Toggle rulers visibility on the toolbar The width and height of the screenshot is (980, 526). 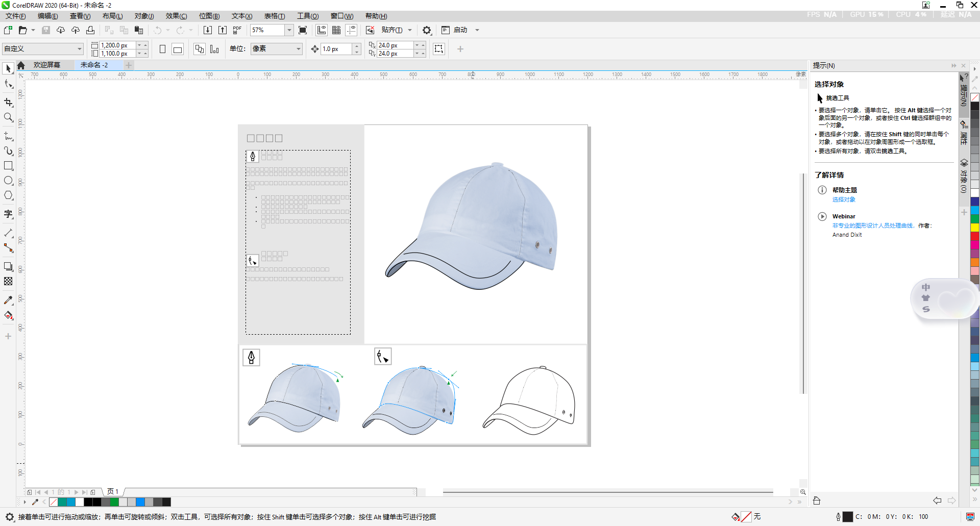[x=321, y=30]
